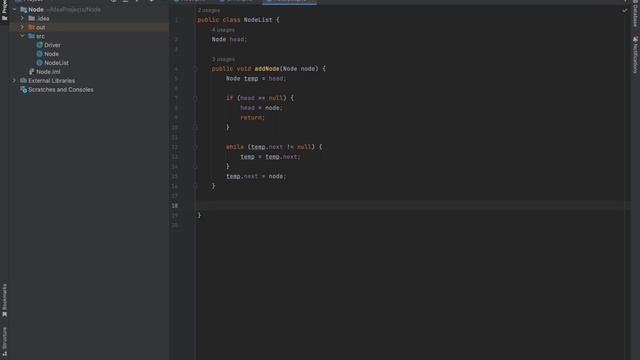This screenshot has width=640, height=360.
Task: Click the NodeList class name in code
Action: (x=258, y=20)
